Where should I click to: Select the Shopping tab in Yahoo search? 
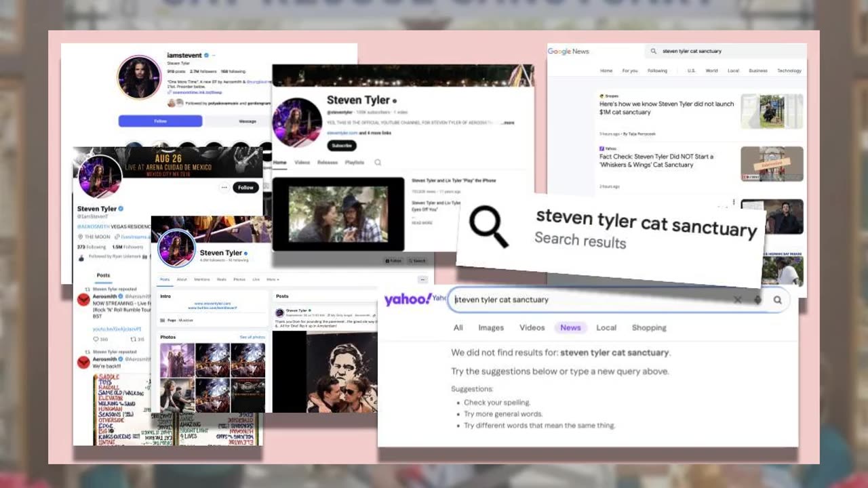click(x=649, y=327)
